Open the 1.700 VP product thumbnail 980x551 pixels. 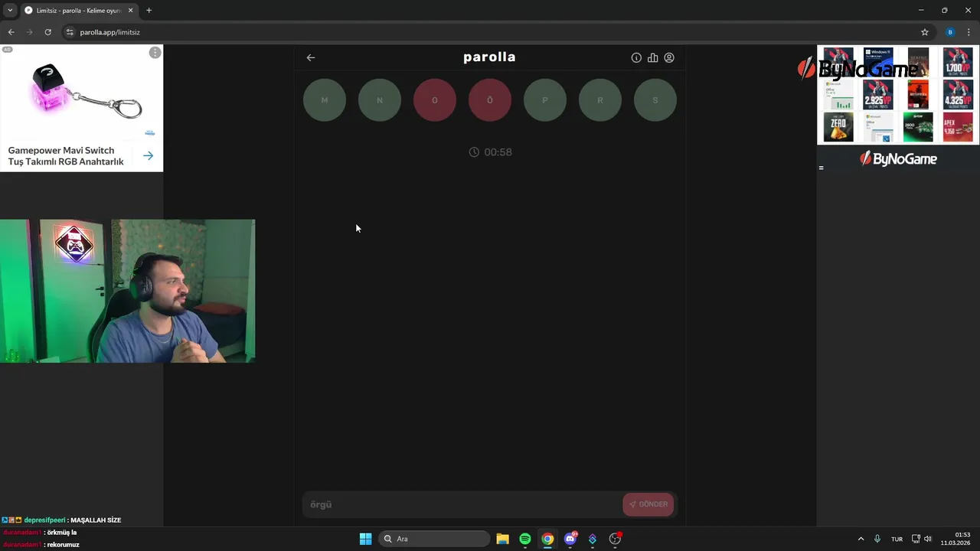[x=958, y=63]
